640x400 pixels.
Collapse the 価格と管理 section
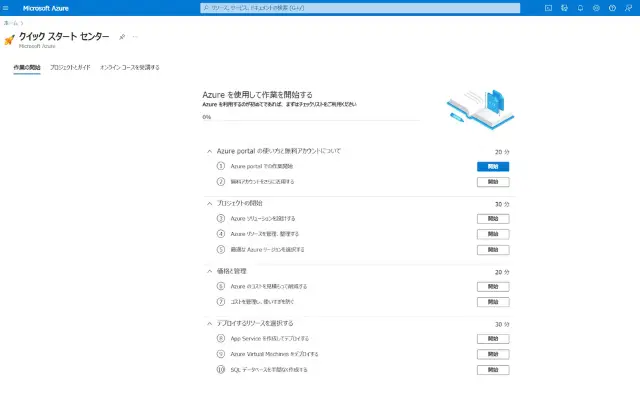[x=209, y=271]
